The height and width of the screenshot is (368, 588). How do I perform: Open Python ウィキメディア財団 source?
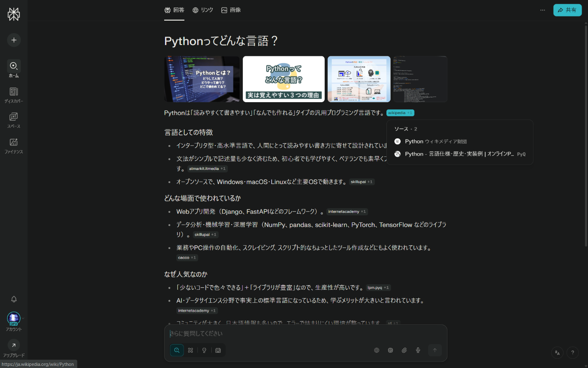point(460,141)
